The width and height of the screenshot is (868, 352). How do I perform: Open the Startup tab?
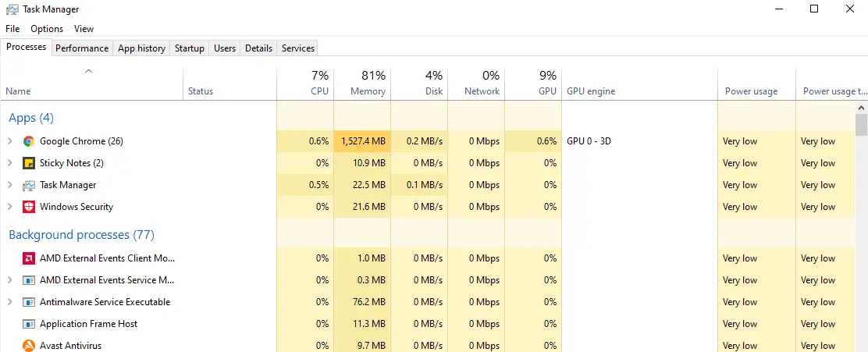(x=190, y=48)
